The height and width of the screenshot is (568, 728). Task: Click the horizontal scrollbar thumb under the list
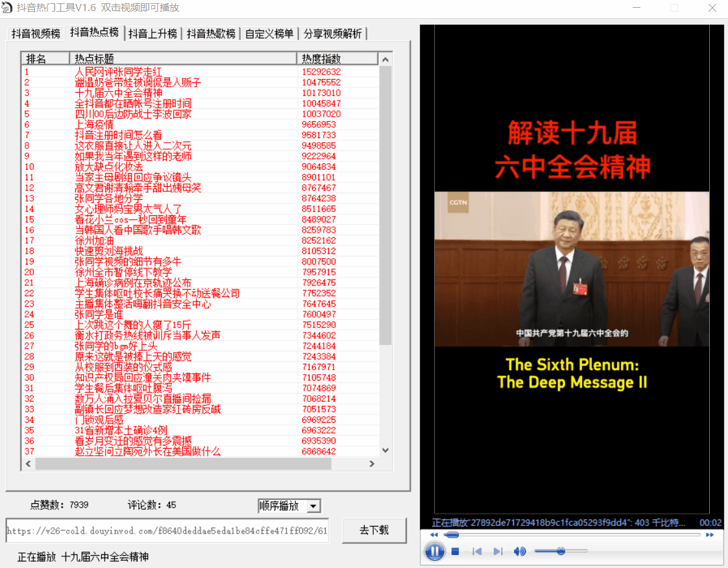tap(184, 464)
